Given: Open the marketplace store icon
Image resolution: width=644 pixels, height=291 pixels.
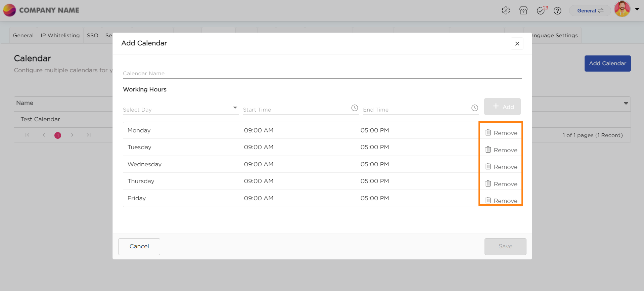Looking at the screenshot, I should 523,11.
